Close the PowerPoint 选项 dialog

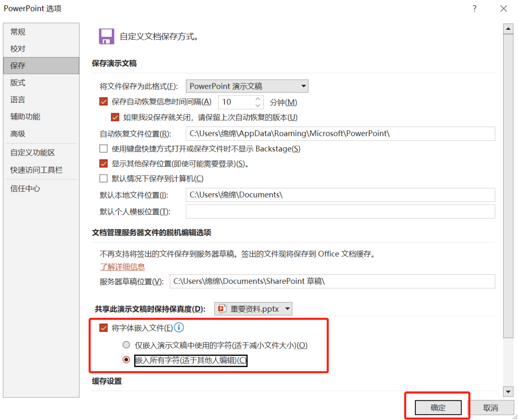click(x=504, y=9)
